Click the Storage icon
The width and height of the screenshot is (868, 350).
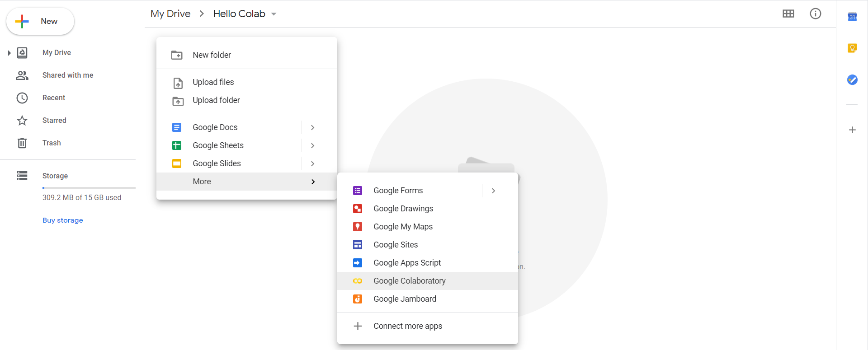pyautogui.click(x=22, y=176)
